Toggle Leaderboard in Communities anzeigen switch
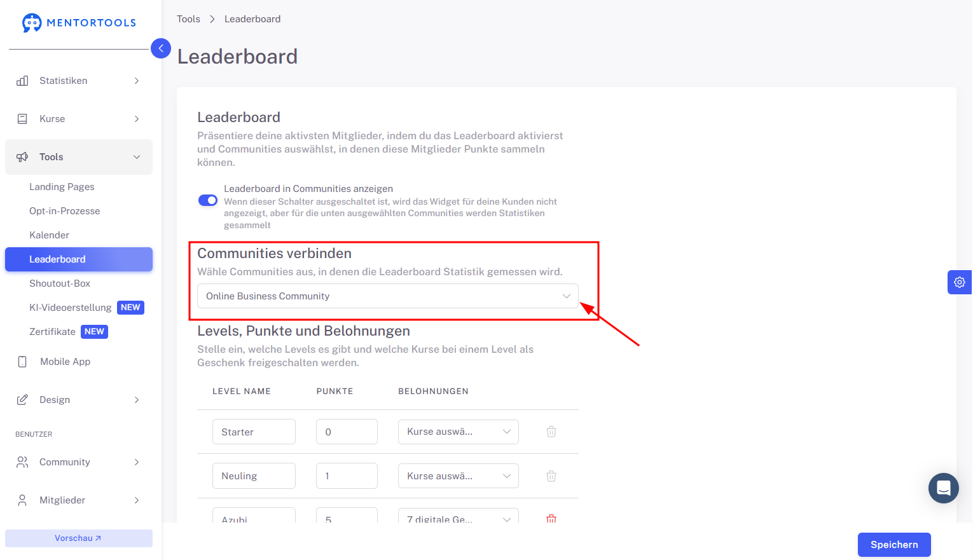Image resolution: width=973 pixels, height=560 pixels. click(208, 200)
